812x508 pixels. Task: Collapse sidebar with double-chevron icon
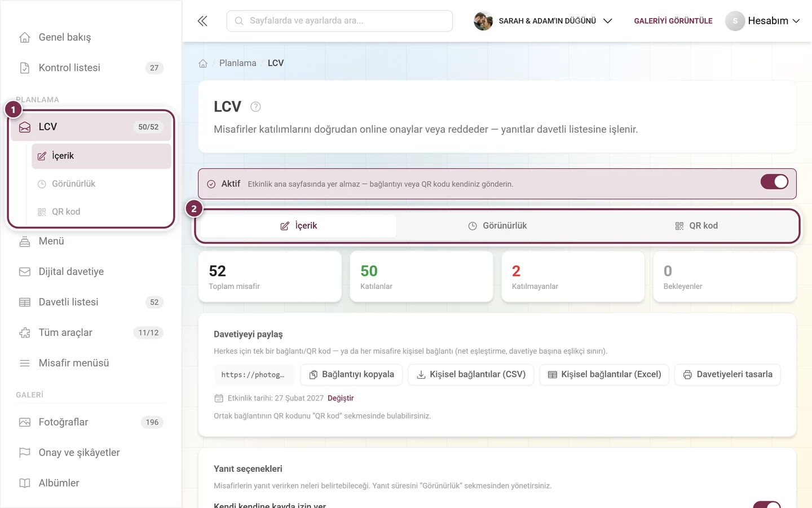click(202, 21)
